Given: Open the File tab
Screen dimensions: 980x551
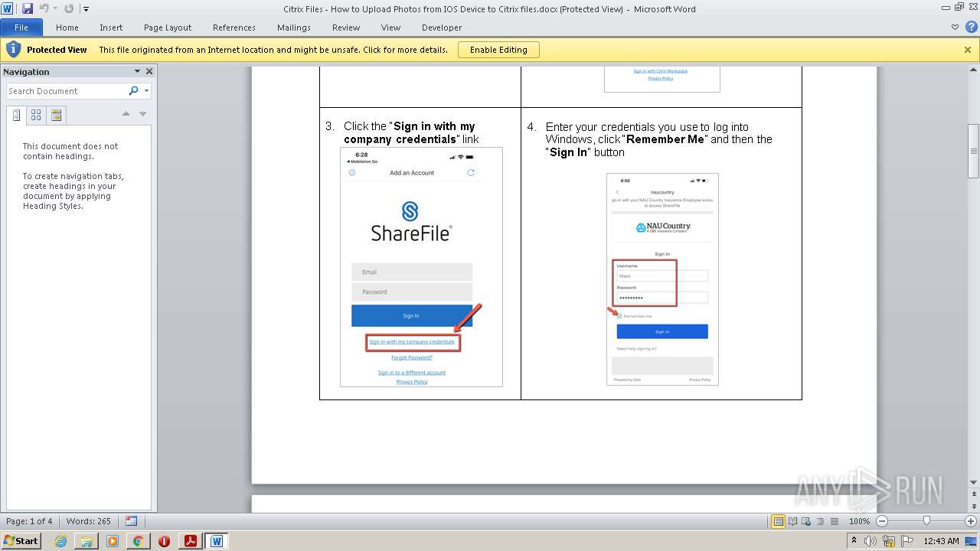Looking at the screenshot, I should (x=21, y=28).
